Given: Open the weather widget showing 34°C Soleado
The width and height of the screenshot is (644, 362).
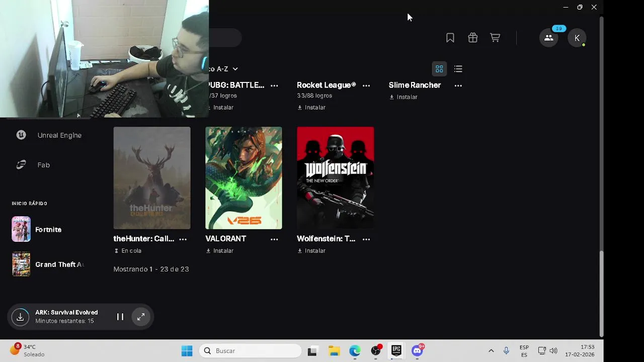Looking at the screenshot, I should click(28, 351).
